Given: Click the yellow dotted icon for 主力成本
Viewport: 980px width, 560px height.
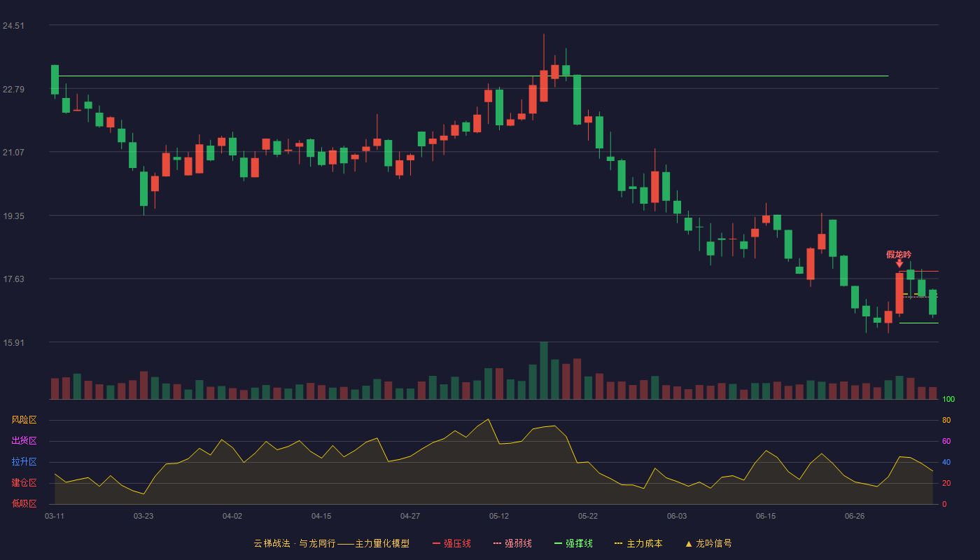Looking at the screenshot, I should point(618,543).
